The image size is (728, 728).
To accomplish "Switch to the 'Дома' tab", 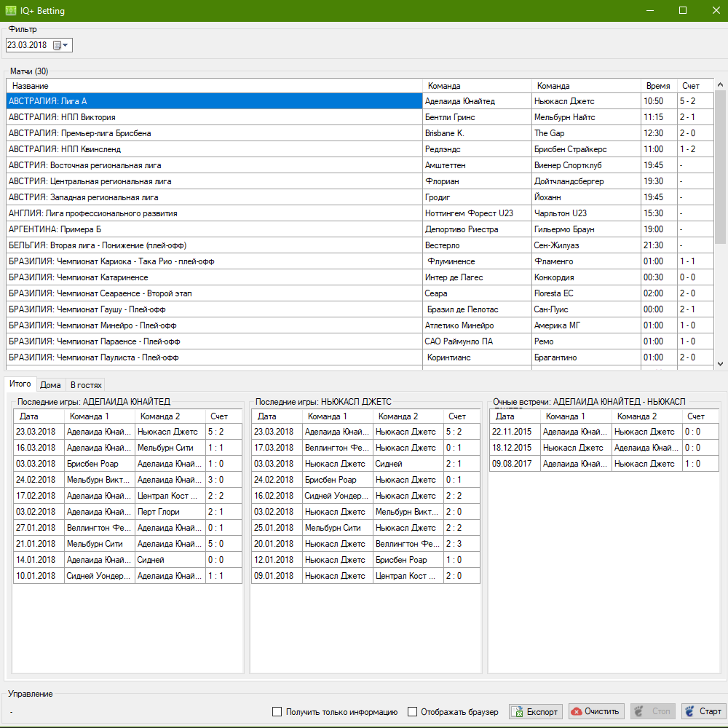I will (x=50, y=384).
